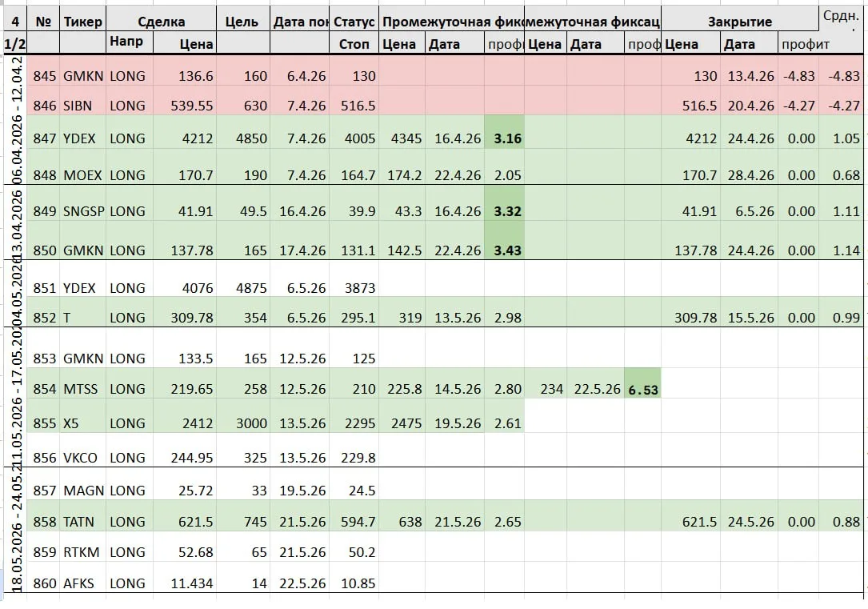Click the SNGSP ticker cell in row 849
Screen dimensions: 868x609
82,211
